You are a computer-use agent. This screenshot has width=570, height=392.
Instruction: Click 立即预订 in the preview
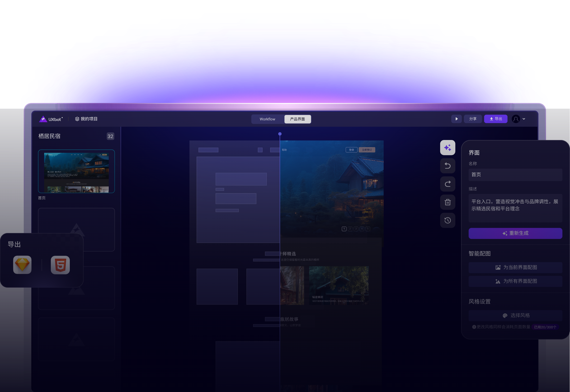click(x=367, y=150)
